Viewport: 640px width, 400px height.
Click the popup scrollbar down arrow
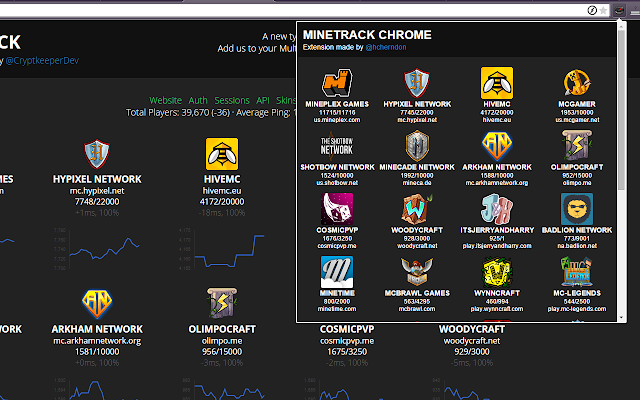pos(622,318)
